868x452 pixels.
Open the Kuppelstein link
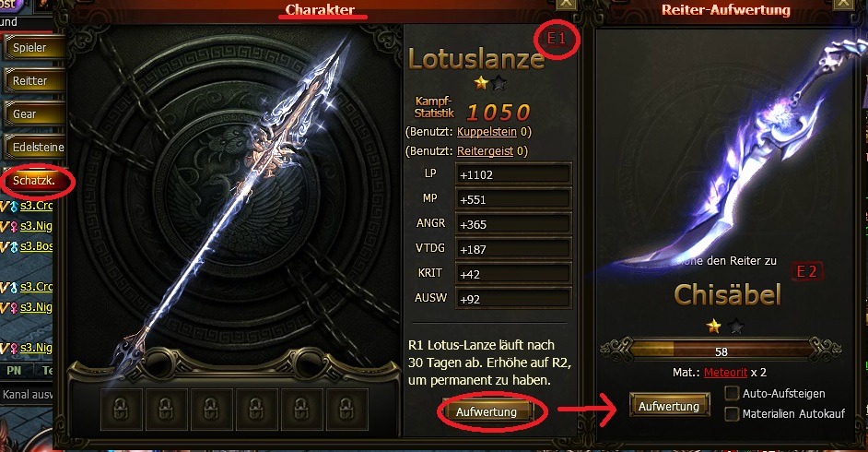pos(487,132)
